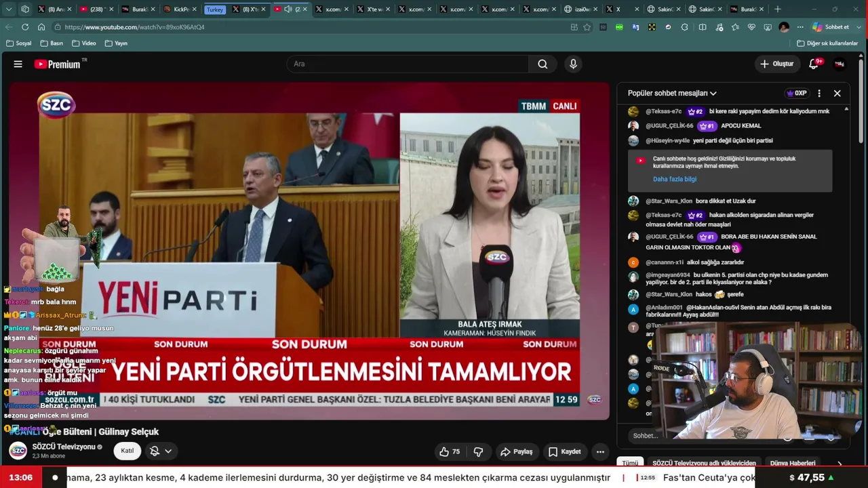868x488 pixels.
Task: Open the YouTube account avatar menu
Action: pos(840,64)
